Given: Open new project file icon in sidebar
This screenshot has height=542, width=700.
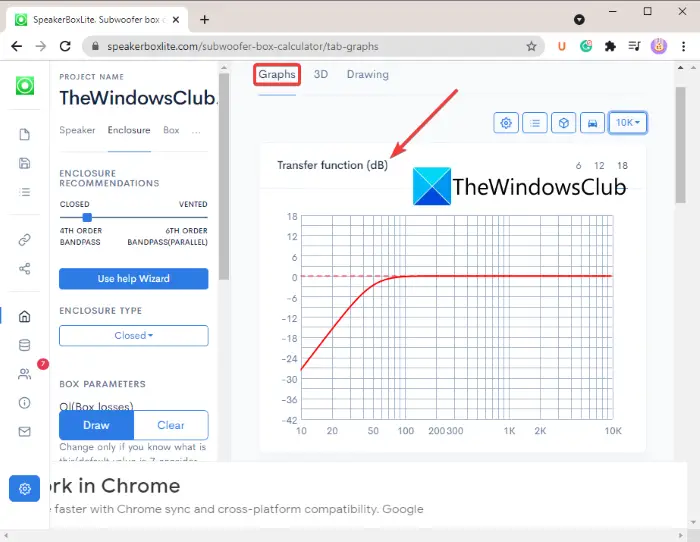Looking at the screenshot, I should tap(25, 134).
